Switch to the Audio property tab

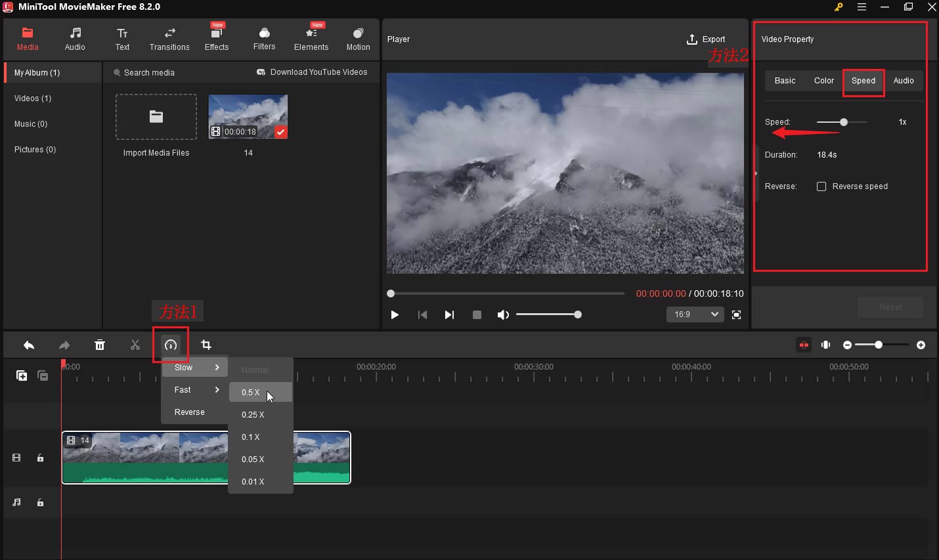904,81
